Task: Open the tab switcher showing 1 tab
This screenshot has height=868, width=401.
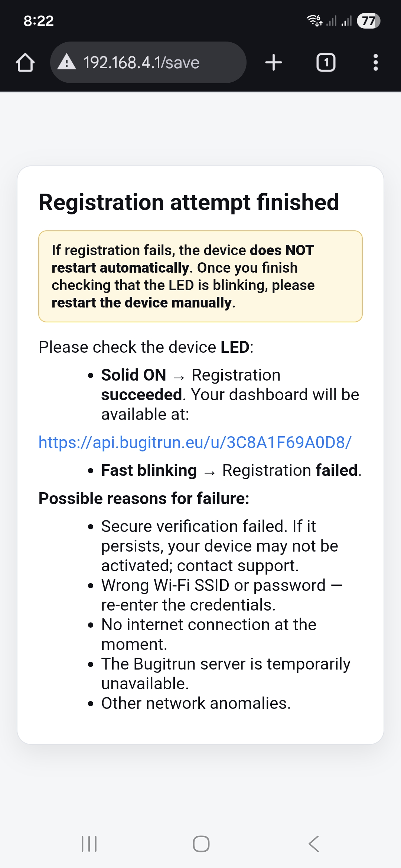Action: [x=326, y=62]
